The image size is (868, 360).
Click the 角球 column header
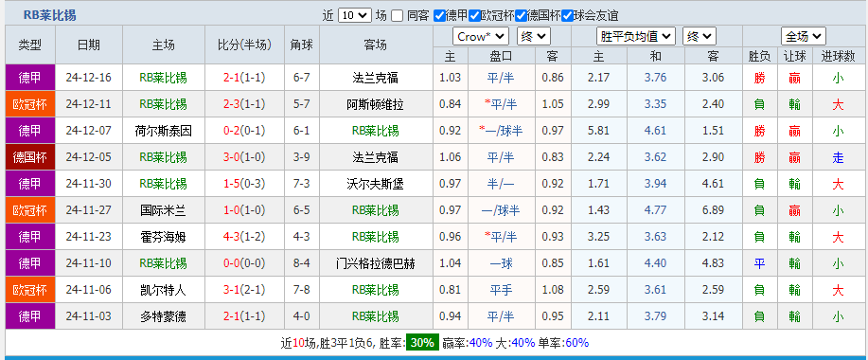302,45
